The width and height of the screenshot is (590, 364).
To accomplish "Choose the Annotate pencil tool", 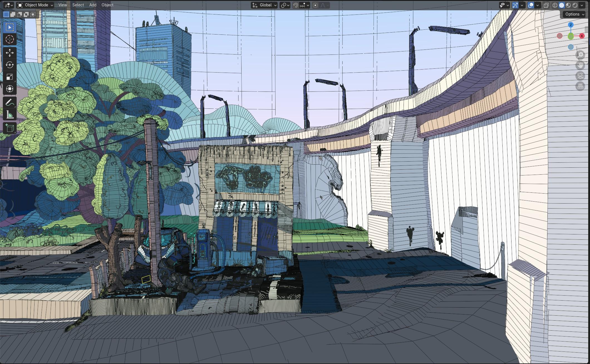I will point(9,103).
